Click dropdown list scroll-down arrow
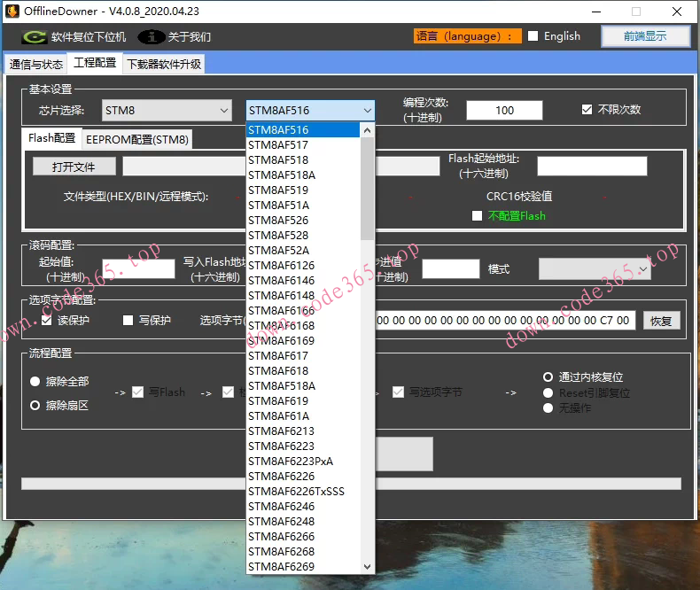This screenshot has height=590, width=700. (368, 566)
